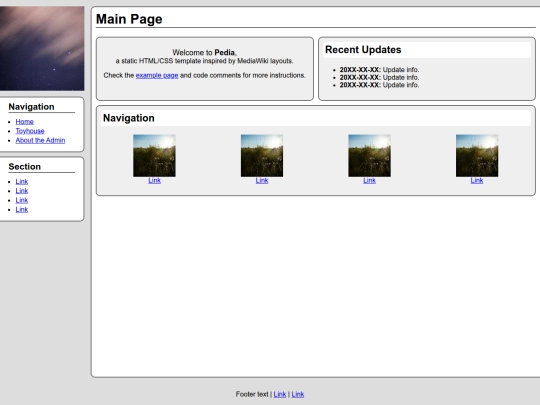The height and width of the screenshot is (405, 540).
Task: Open the example page link
Action: click(157, 75)
